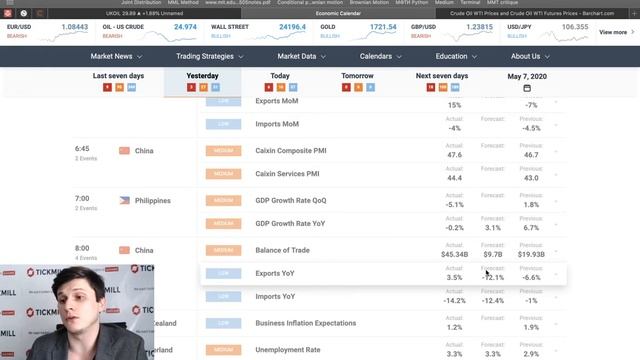Open the Medium bookmark in bookmarks bar

444,2
